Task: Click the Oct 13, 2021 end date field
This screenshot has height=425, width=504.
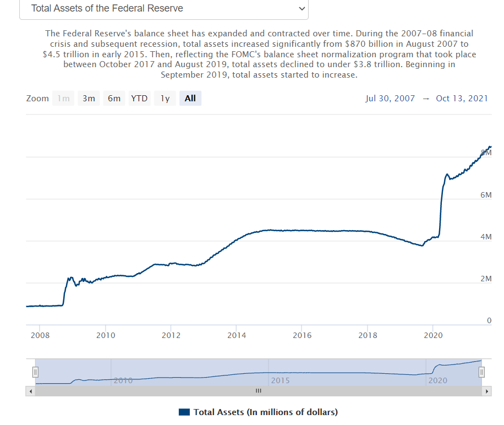Action: (x=462, y=99)
